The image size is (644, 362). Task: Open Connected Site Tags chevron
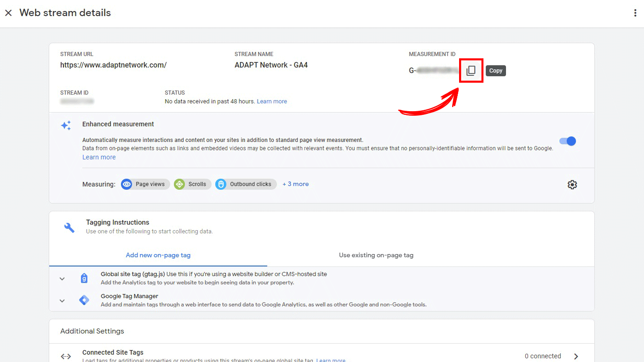[x=576, y=356]
